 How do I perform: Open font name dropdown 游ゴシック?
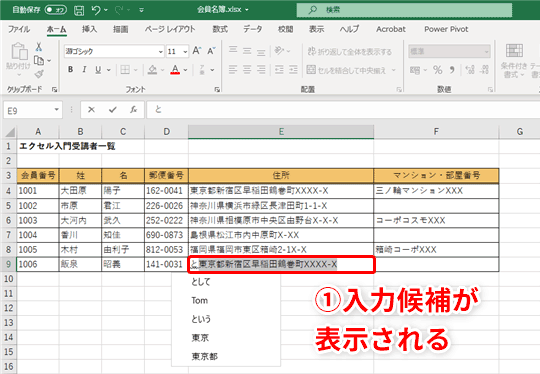[x=160, y=52]
